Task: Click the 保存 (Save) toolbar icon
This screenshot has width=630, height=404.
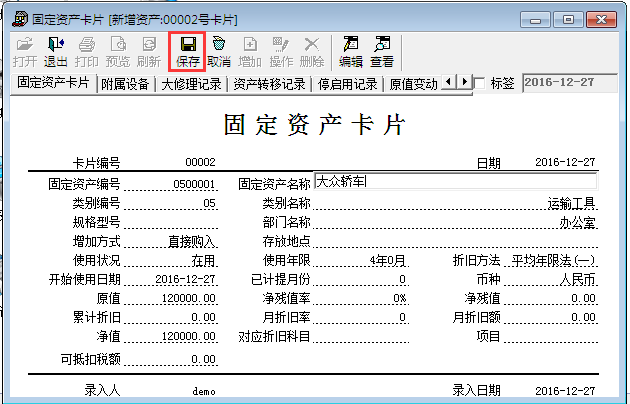Action: click(187, 51)
